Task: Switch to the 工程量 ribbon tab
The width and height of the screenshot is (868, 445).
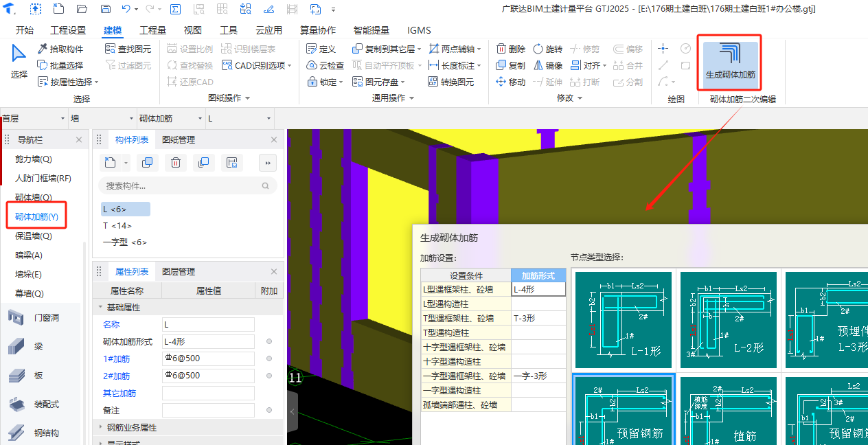Action: coord(152,30)
